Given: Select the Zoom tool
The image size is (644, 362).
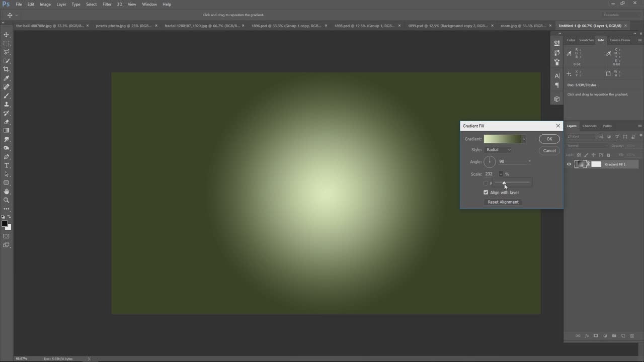Looking at the screenshot, I should [7, 200].
